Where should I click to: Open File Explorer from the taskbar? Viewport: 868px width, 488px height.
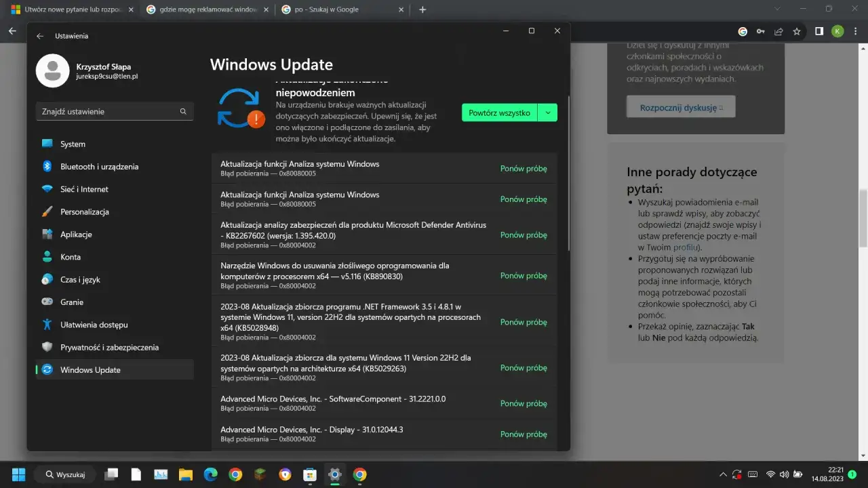click(x=186, y=474)
